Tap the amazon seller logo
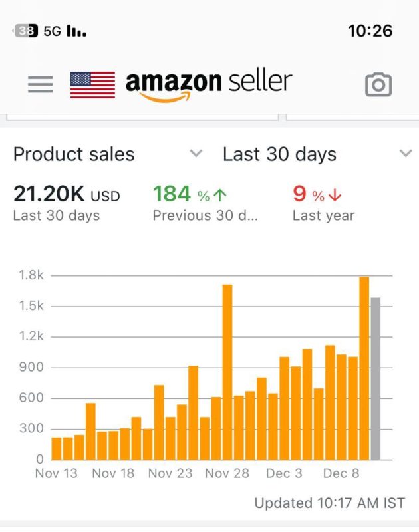Image resolution: width=419 pixels, height=532 pixels. click(x=209, y=84)
